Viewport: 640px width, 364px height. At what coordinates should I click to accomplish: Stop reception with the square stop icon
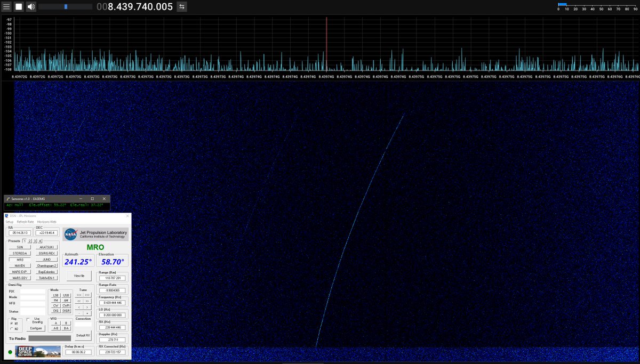click(19, 6)
